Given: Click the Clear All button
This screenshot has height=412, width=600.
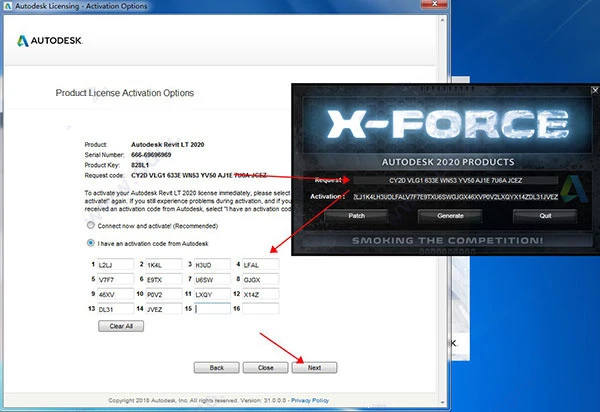Looking at the screenshot, I should coord(121,326).
